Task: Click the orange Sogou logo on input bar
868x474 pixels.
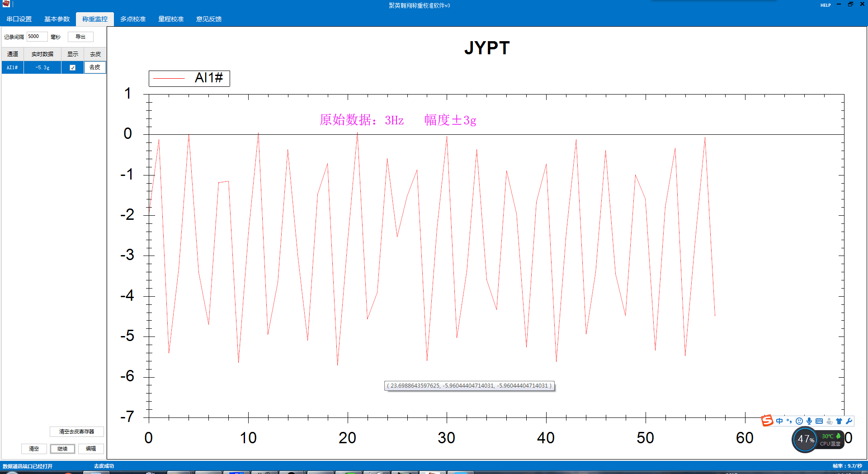Action: (767, 421)
